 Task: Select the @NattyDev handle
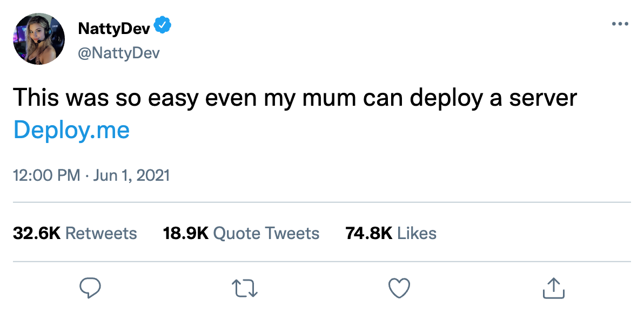click(118, 52)
